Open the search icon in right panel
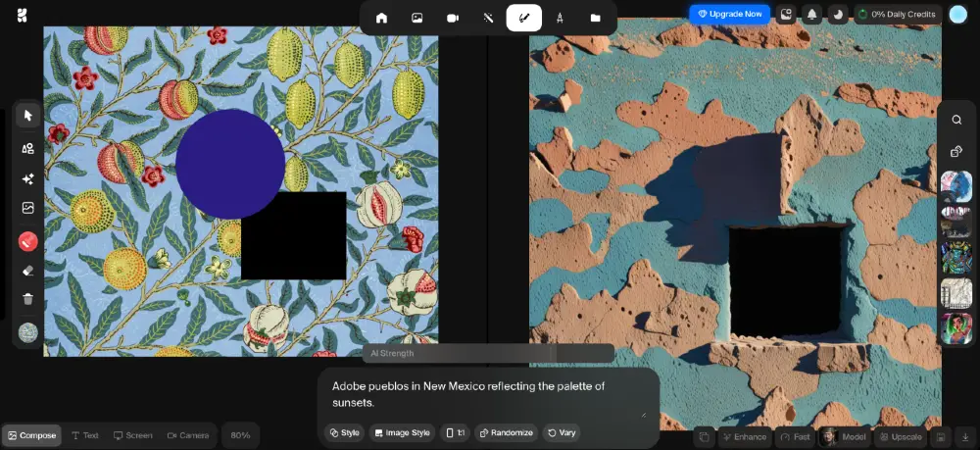The image size is (980, 450). pyautogui.click(x=956, y=120)
